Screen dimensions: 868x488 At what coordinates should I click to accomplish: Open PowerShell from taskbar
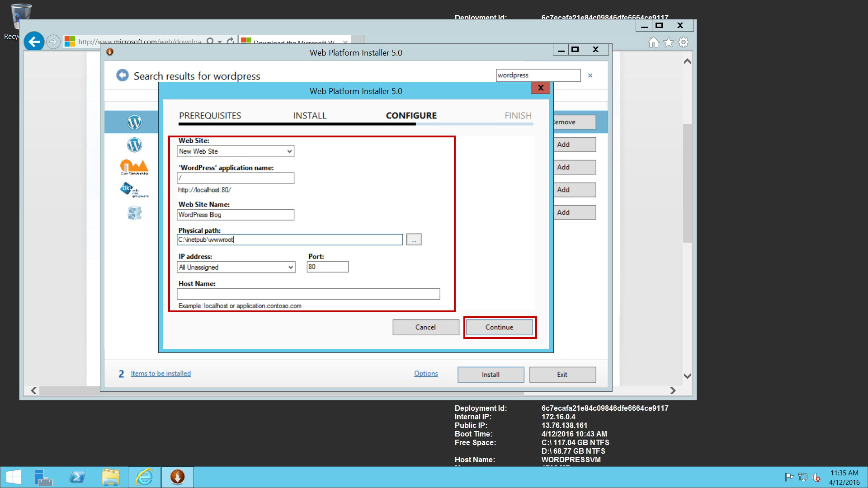click(77, 477)
